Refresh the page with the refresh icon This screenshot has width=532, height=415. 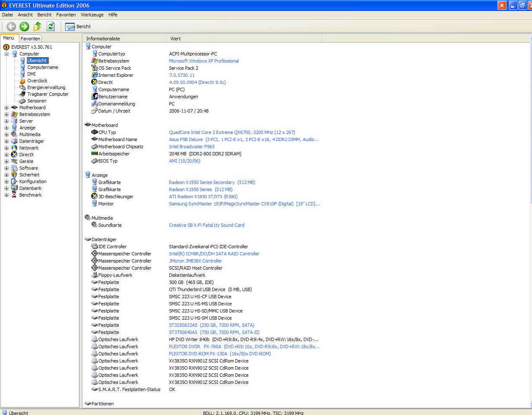(51, 26)
